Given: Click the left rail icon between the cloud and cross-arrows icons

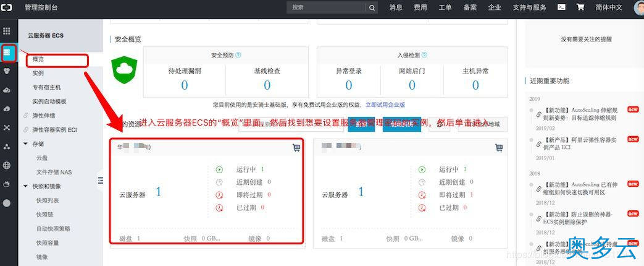Looking at the screenshot, I should click(x=7, y=109).
